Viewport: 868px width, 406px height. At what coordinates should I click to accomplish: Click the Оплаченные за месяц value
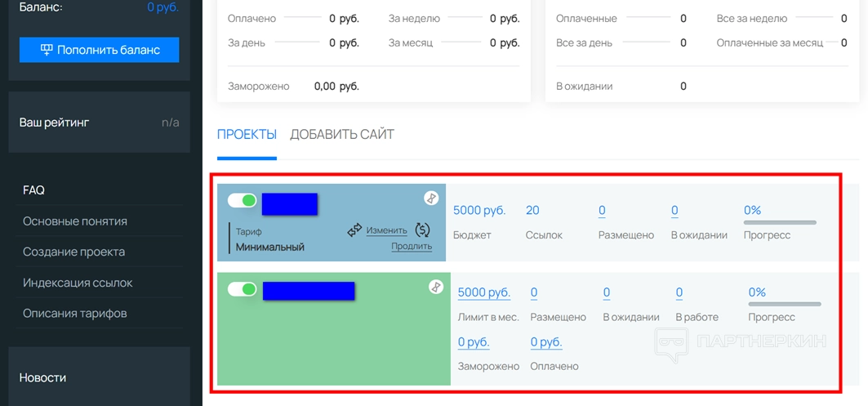click(844, 42)
